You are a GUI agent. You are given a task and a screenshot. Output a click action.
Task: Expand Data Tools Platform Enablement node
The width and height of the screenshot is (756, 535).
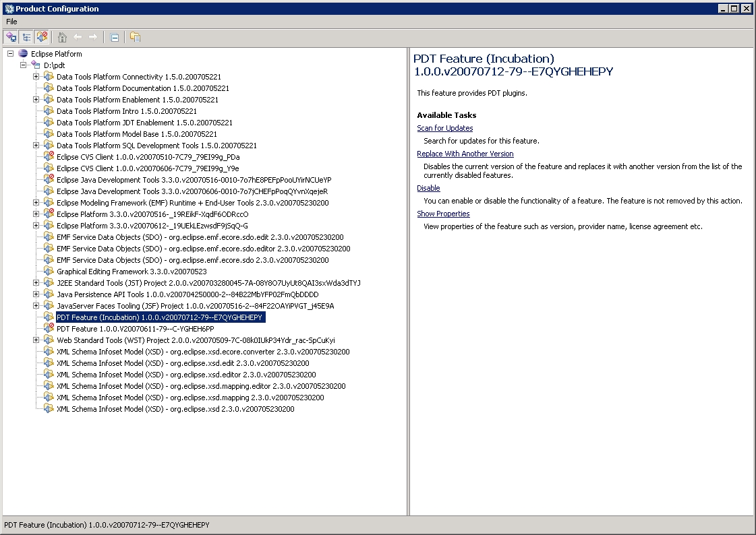point(36,100)
